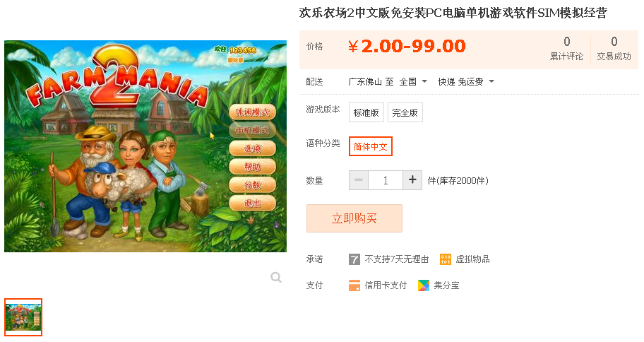Select the Farm Mania 2 thumbnail image
Viewport: 644px width, 342px height.
tap(23, 317)
